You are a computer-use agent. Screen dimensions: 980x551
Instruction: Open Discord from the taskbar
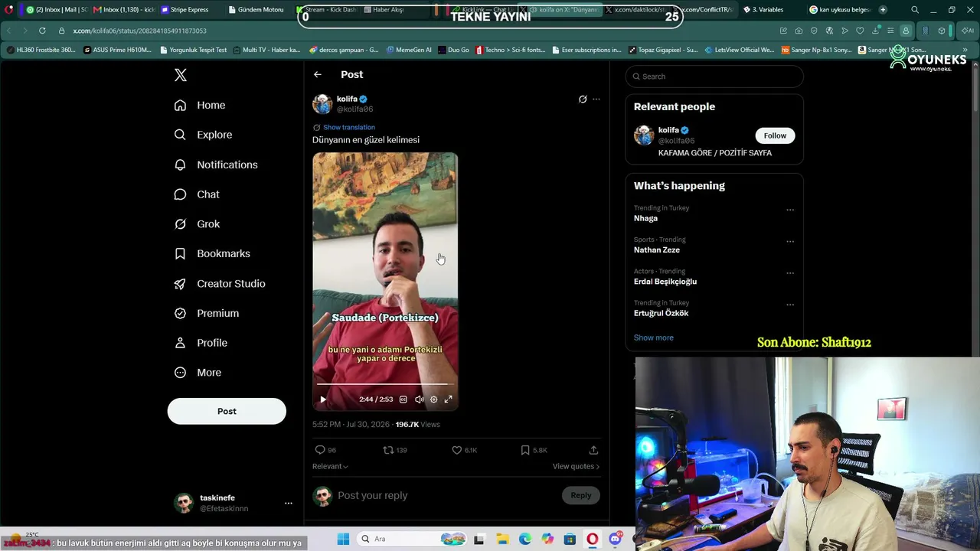pyautogui.click(x=615, y=540)
